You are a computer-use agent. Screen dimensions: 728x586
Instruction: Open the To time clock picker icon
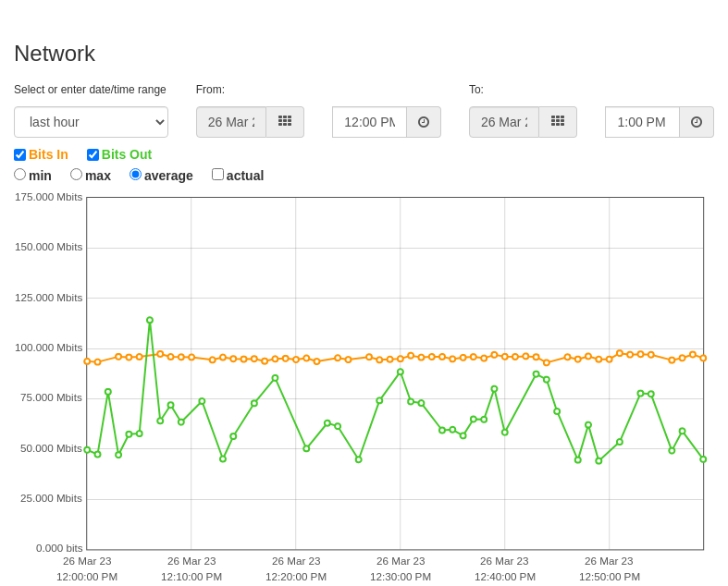[697, 122]
